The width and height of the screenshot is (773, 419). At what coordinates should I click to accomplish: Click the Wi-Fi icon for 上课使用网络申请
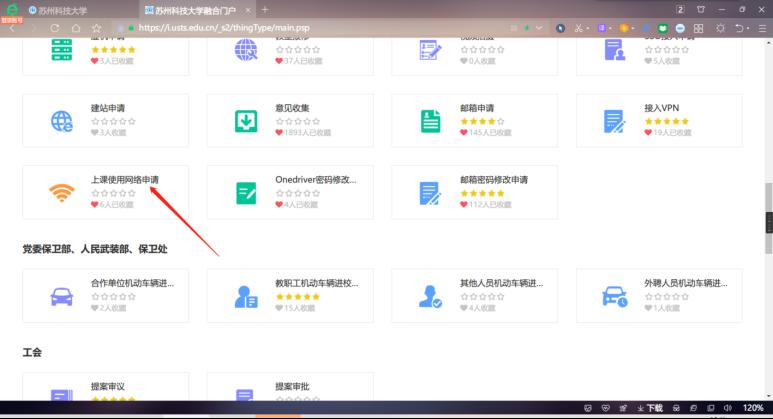tap(62, 193)
